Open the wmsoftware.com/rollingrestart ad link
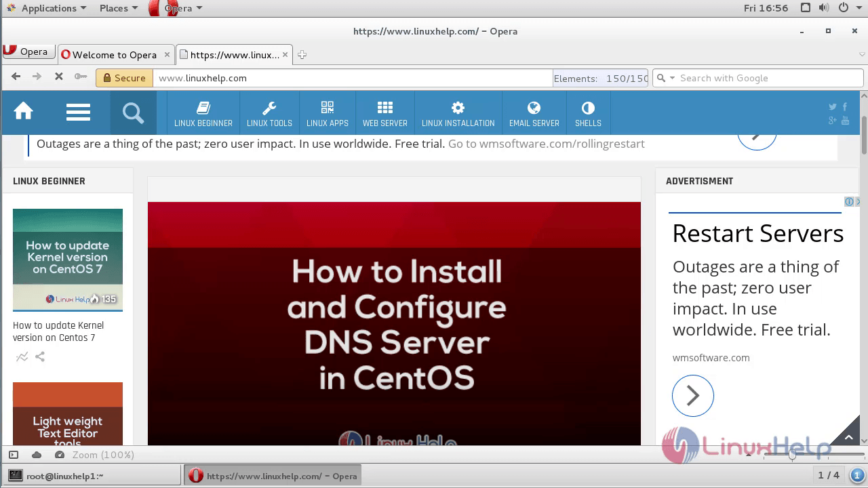The width and height of the screenshot is (868, 488). coord(547,144)
